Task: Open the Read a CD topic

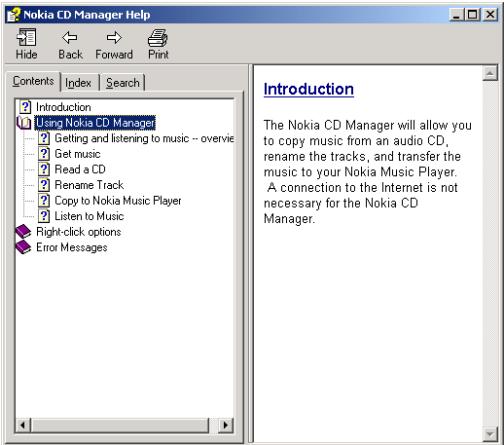Action: click(x=80, y=169)
